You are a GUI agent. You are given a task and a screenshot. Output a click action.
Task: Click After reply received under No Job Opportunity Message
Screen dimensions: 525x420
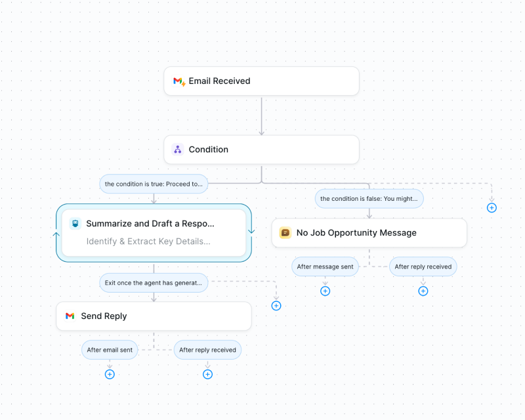coord(423,267)
